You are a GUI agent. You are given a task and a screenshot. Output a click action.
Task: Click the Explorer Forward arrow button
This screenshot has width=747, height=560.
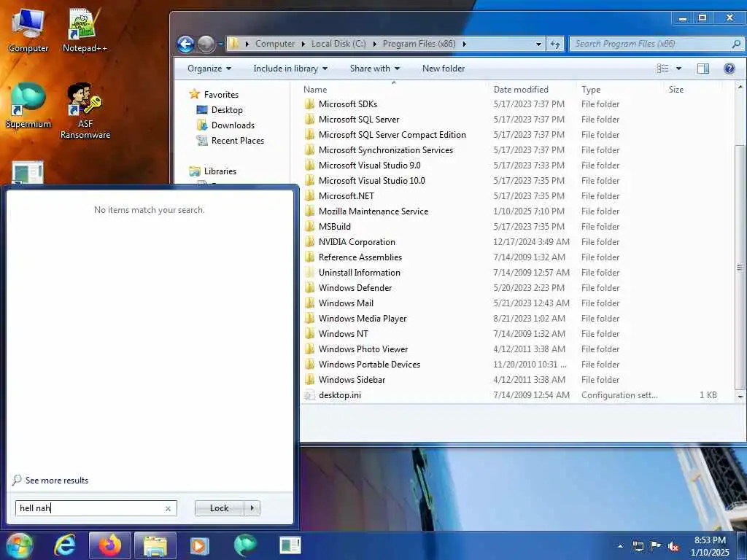(206, 44)
